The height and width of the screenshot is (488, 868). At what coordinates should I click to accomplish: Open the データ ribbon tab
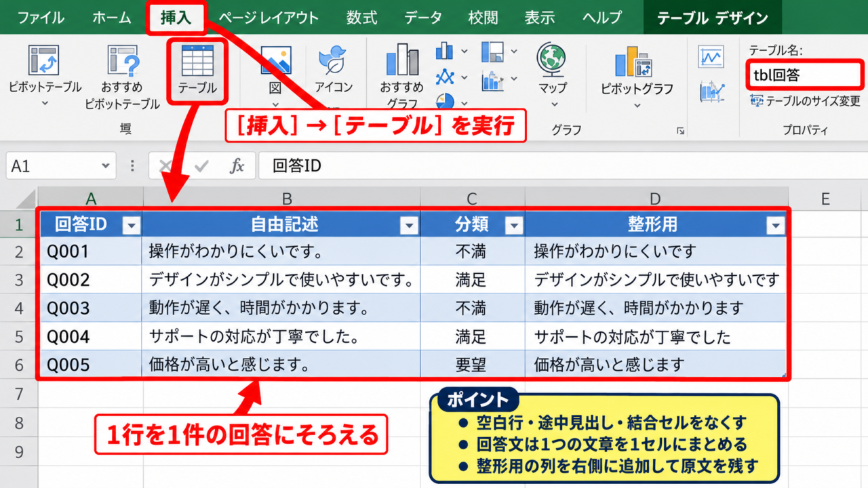pyautogui.click(x=423, y=18)
